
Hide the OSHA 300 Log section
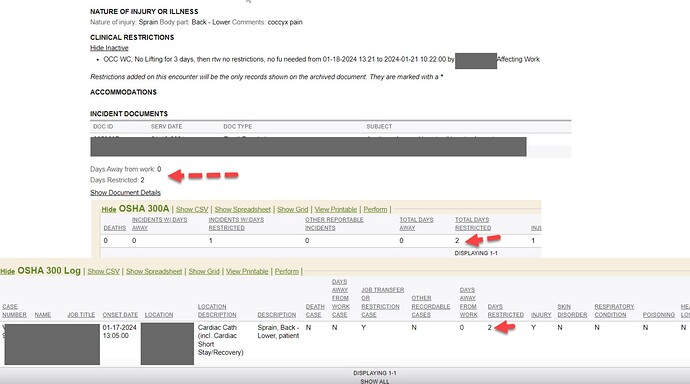click(x=7, y=271)
